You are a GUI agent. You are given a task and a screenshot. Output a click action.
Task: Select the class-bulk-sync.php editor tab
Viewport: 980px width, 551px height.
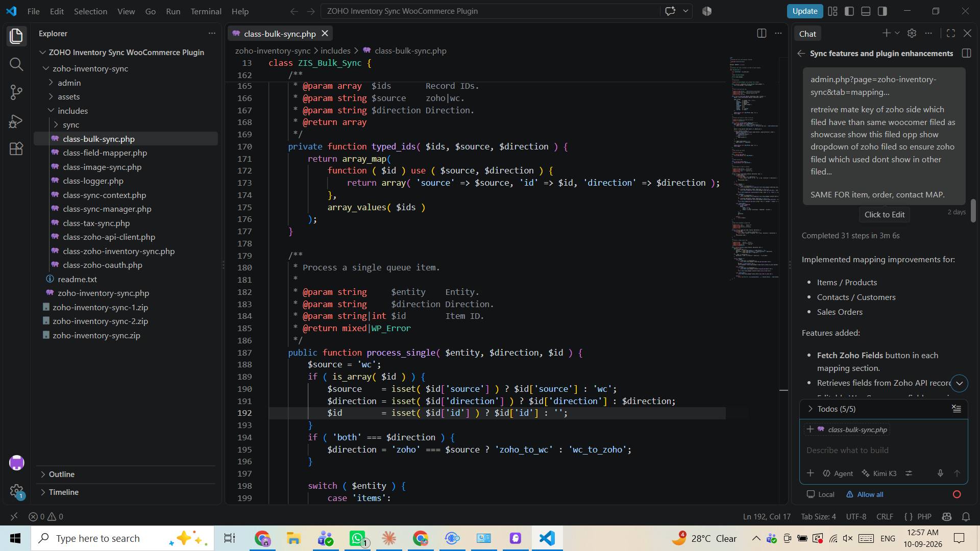click(x=280, y=34)
